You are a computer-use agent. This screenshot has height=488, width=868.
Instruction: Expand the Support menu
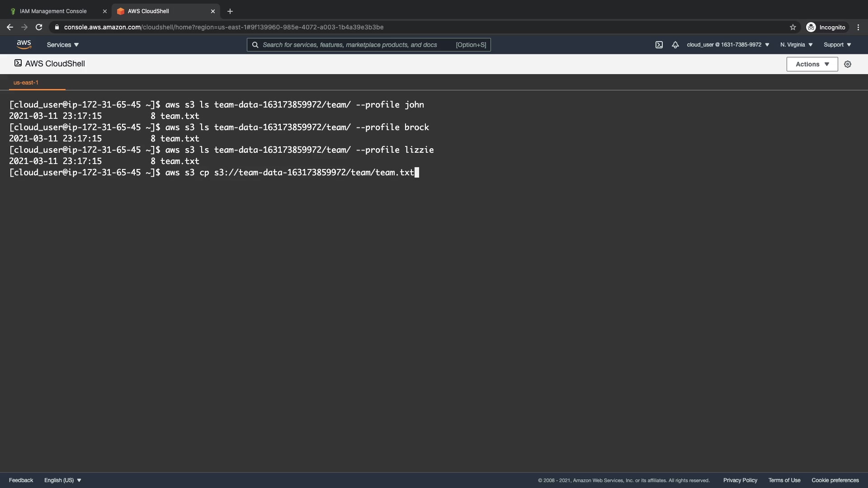(x=837, y=45)
